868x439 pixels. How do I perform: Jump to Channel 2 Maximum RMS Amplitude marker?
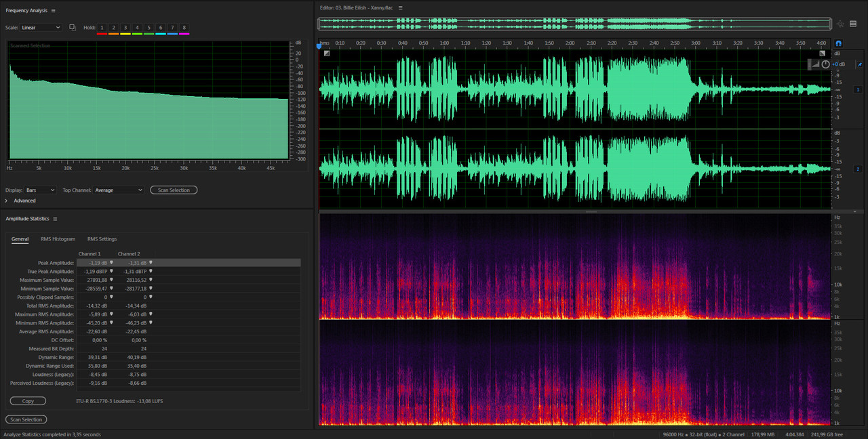click(151, 314)
